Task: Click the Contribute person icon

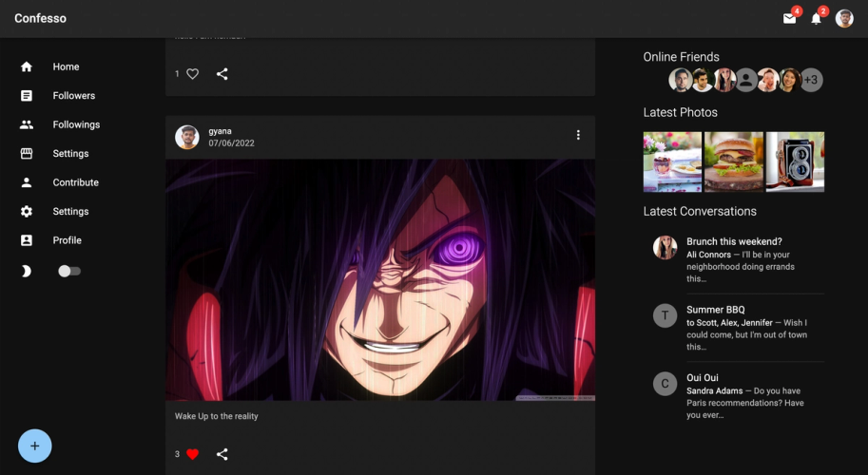Action: [x=26, y=182]
